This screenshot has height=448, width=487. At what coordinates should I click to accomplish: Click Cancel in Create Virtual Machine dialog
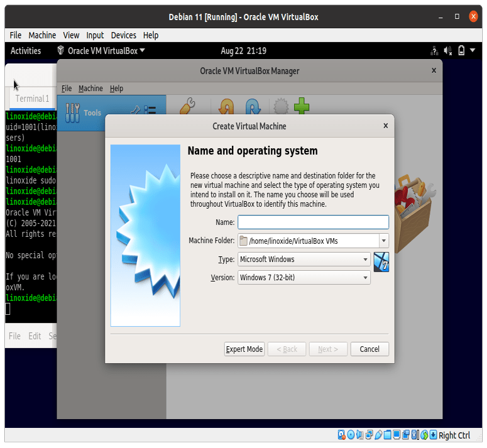(x=369, y=349)
